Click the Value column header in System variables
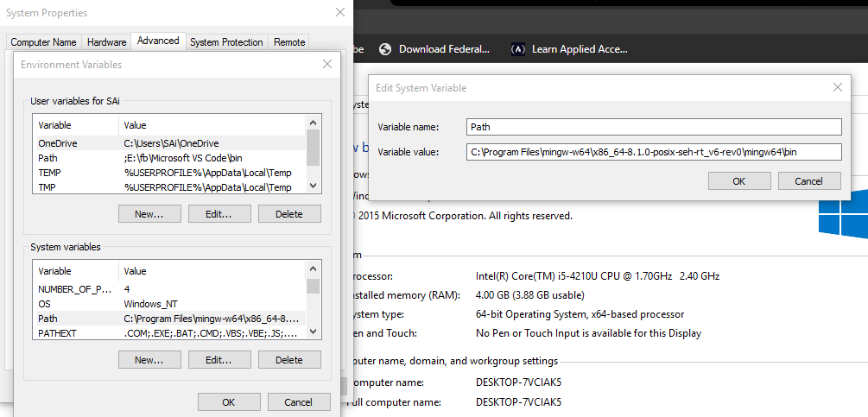868x417 pixels. coord(212,271)
